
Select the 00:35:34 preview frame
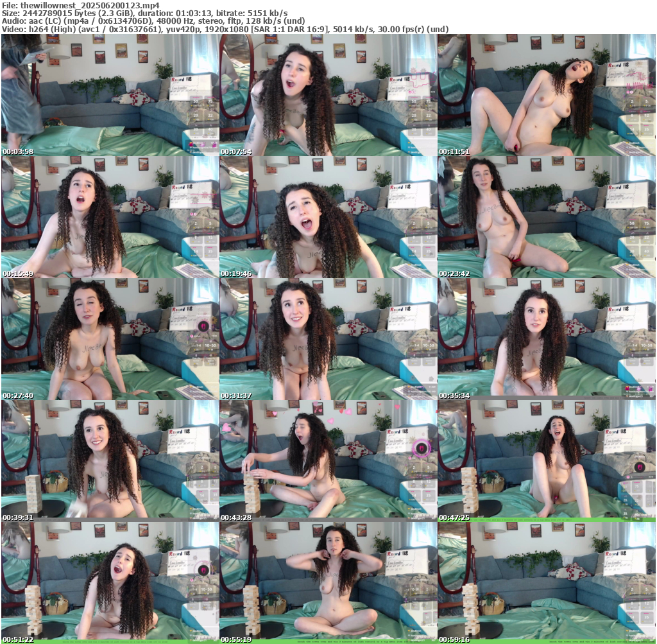point(546,339)
